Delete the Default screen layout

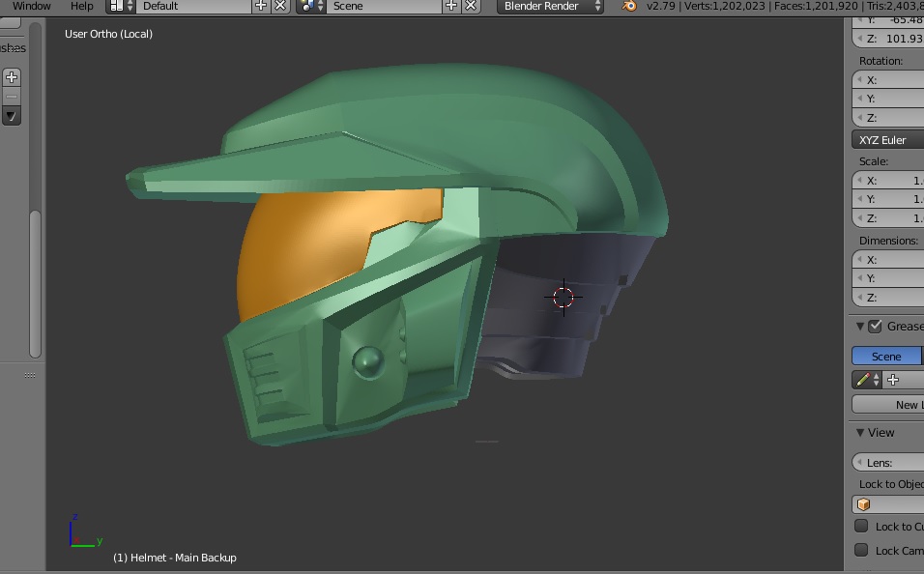280,6
